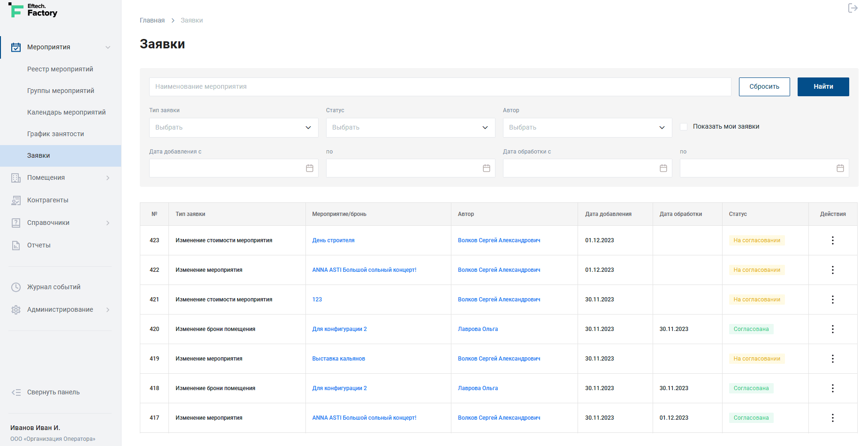
Task: Open 'Реестр мероприятий' in sidebar
Action: tap(60, 69)
